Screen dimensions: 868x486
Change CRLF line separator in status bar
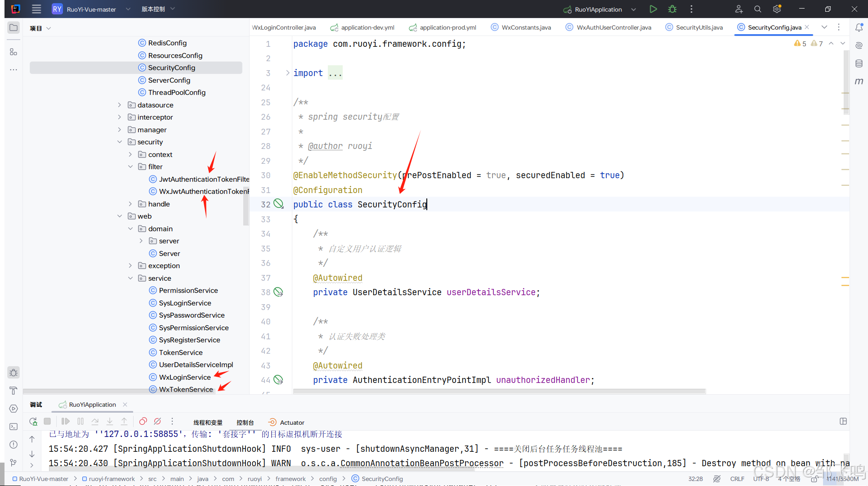point(737,479)
